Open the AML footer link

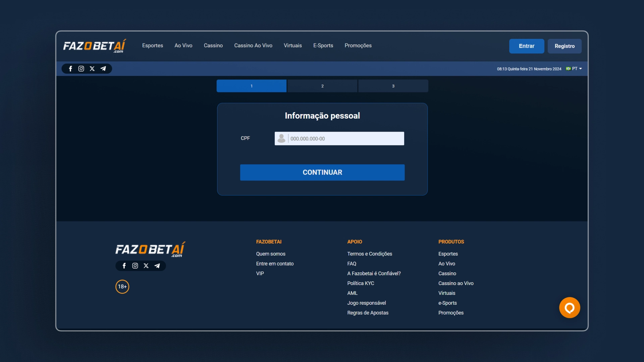click(x=353, y=293)
